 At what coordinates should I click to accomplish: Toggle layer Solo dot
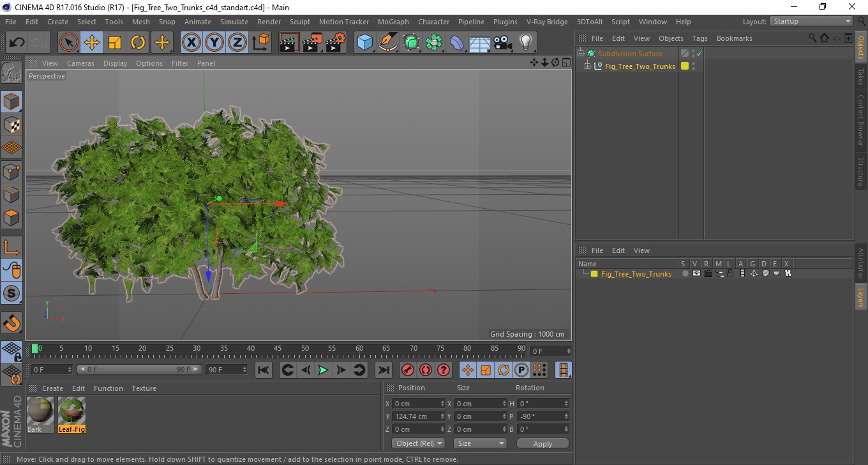(x=685, y=273)
